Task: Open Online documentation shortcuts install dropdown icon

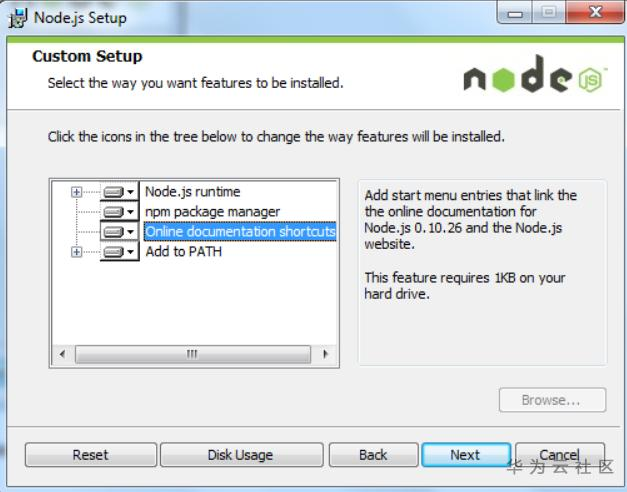Action: [x=119, y=232]
